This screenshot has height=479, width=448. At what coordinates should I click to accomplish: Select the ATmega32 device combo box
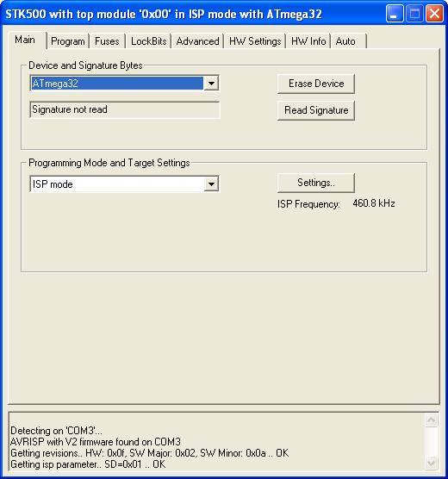[x=124, y=83]
